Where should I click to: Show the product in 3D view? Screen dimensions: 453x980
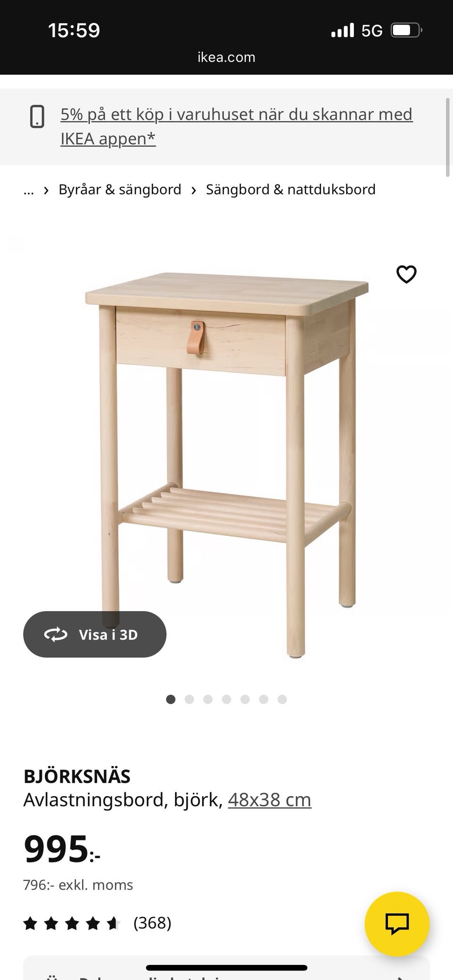pos(95,634)
